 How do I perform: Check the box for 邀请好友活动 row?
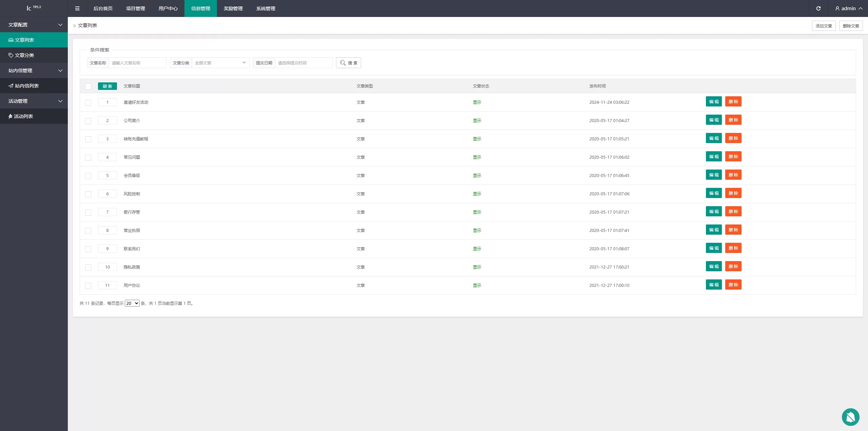(88, 103)
